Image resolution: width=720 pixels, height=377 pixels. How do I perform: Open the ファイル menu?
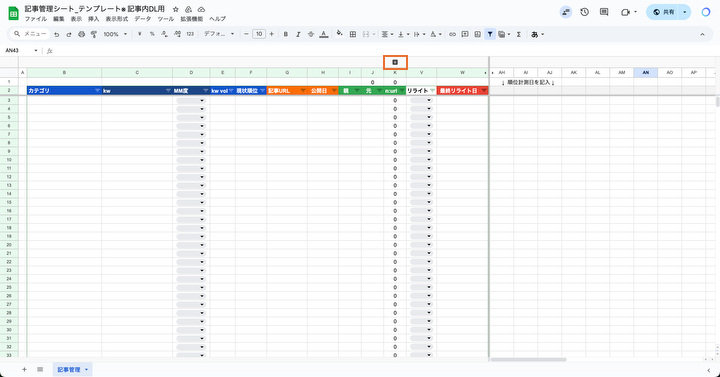[x=35, y=19]
